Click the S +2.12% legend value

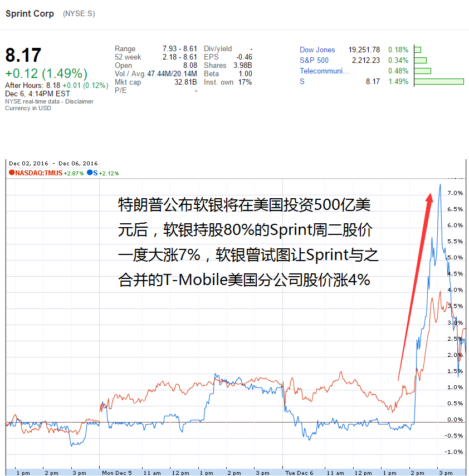[x=109, y=173]
